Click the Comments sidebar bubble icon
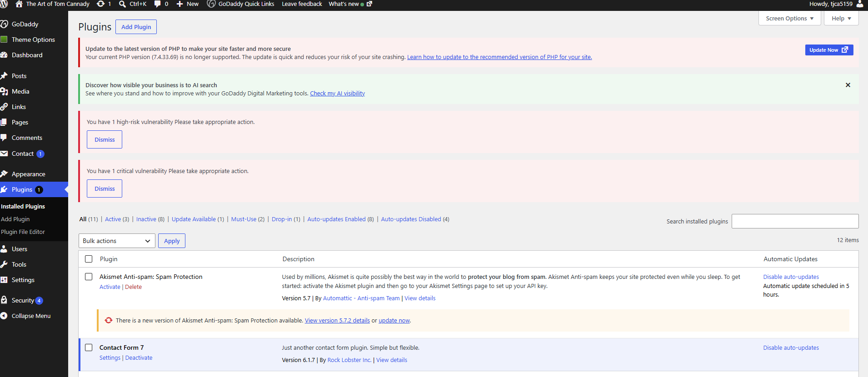This screenshot has width=868, height=377. pos(4,138)
